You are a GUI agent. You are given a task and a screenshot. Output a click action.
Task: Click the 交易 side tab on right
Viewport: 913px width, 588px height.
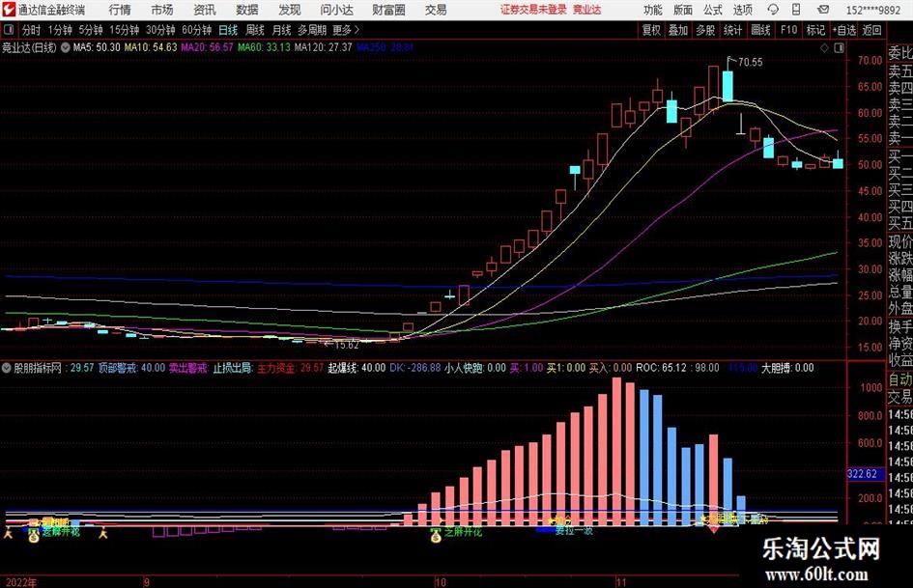[x=900, y=397]
